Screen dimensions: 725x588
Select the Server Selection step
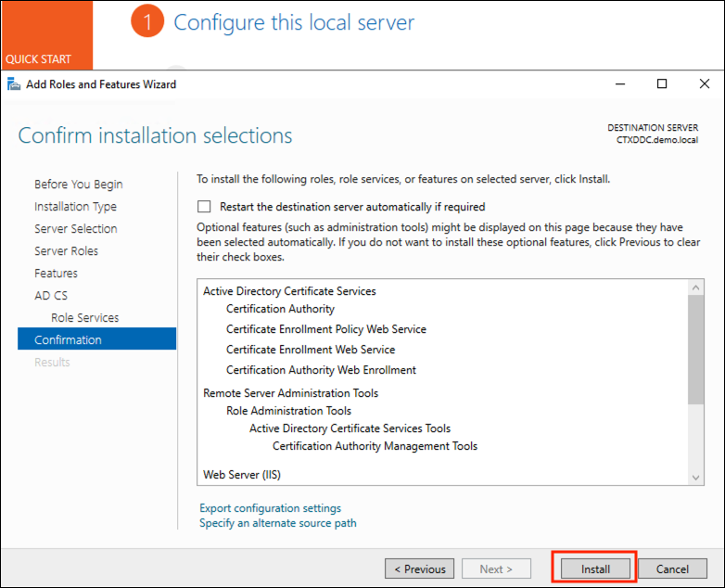[x=76, y=229]
